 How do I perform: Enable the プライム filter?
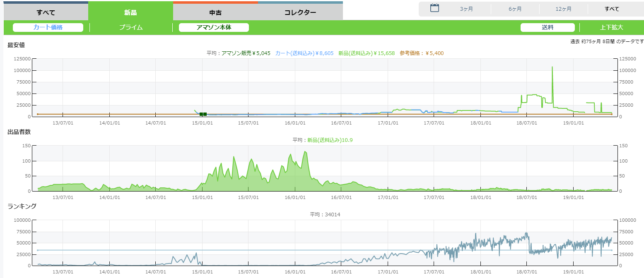131,28
